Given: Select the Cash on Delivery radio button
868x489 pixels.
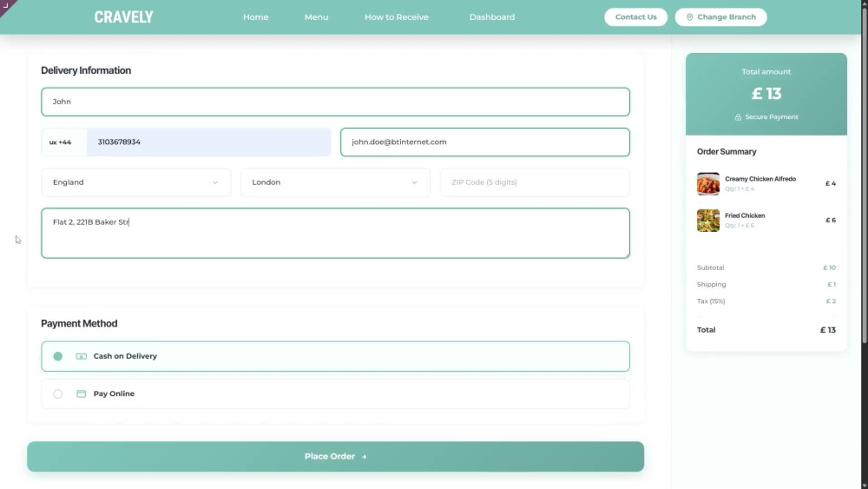Looking at the screenshot, I should pos(57,356).
